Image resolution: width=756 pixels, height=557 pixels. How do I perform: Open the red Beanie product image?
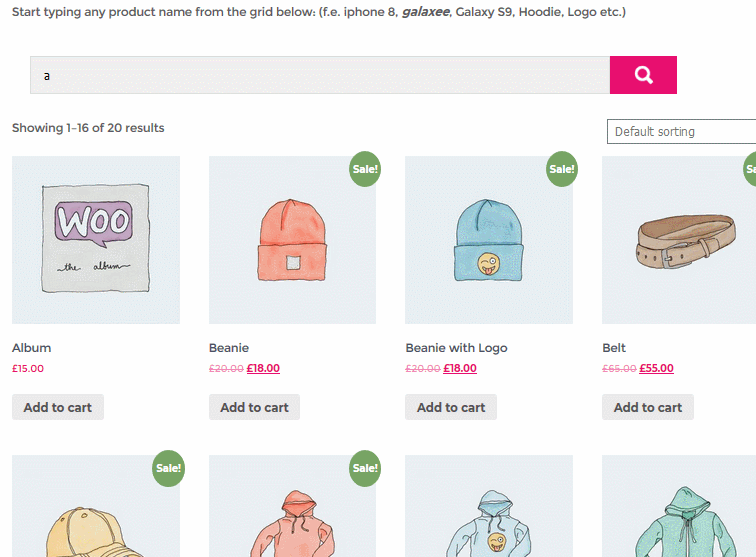click(x=292, y=240)
